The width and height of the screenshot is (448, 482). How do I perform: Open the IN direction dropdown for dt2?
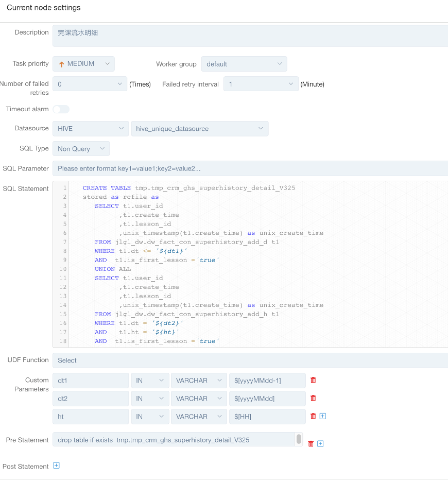[x=150, y=399]
